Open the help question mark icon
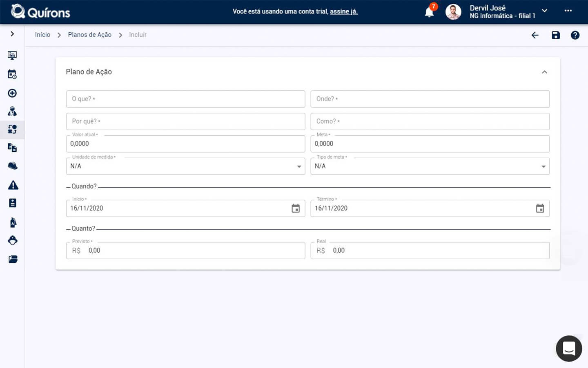588x368 pixels. pos(575,35)
